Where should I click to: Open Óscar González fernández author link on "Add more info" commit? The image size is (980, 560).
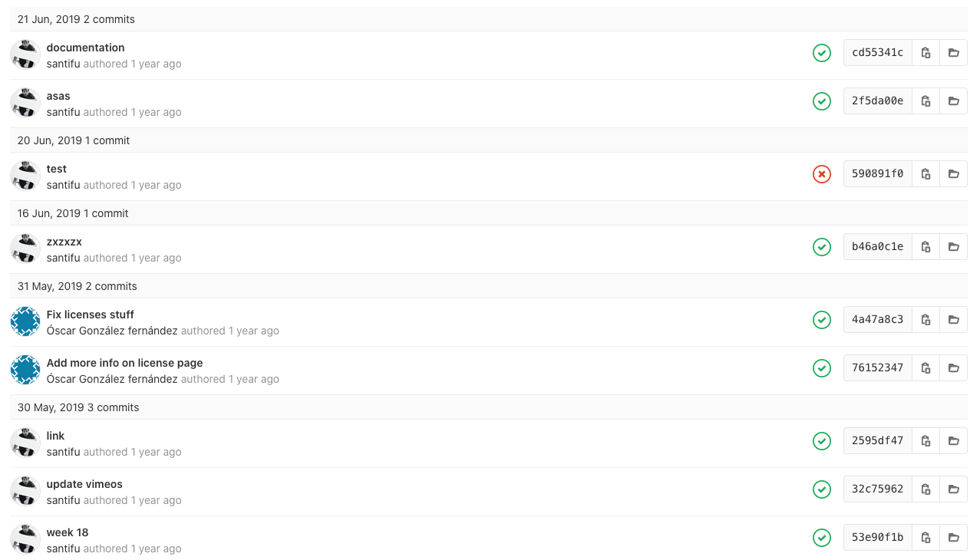112,379
